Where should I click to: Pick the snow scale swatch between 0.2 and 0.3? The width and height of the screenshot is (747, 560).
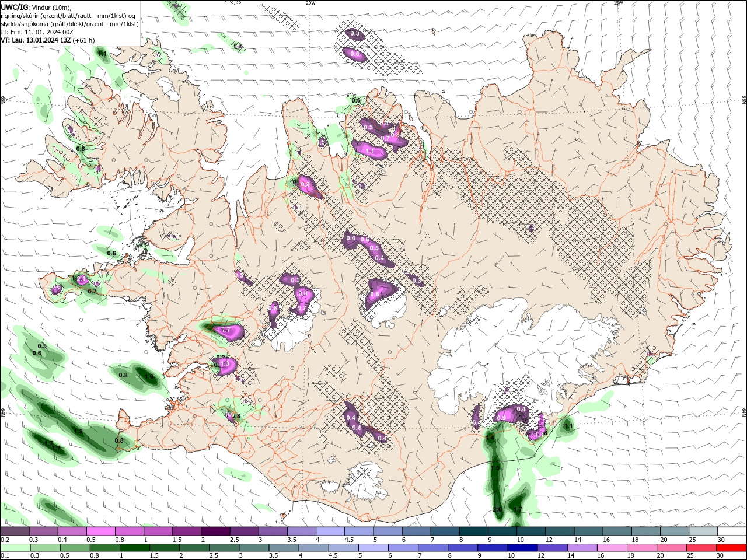click(x=15, y=531)
